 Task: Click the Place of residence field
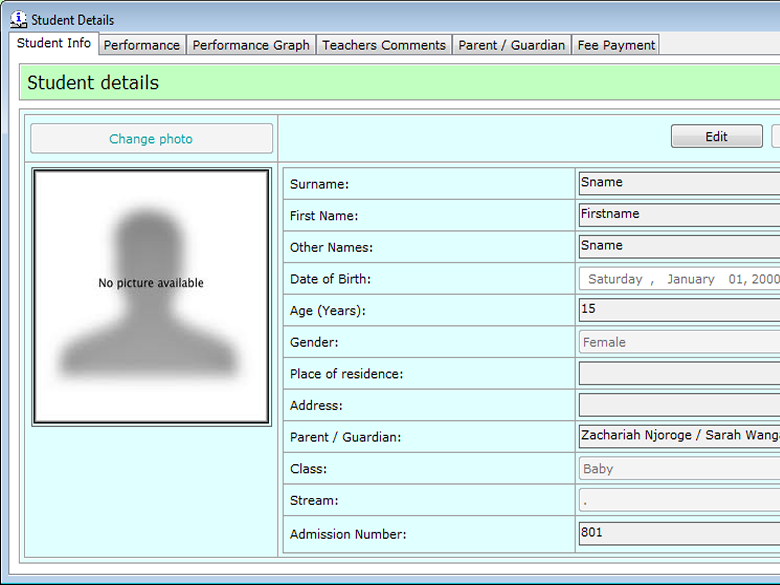click(x=679, y=374)
